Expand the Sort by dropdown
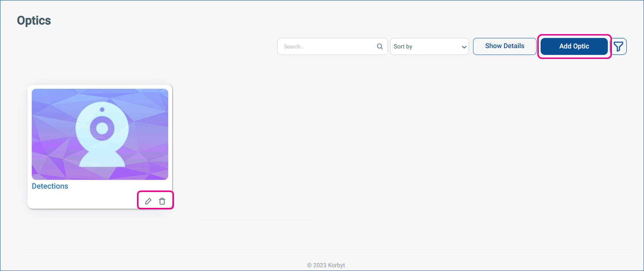644x271 pixels. [429, 46]
